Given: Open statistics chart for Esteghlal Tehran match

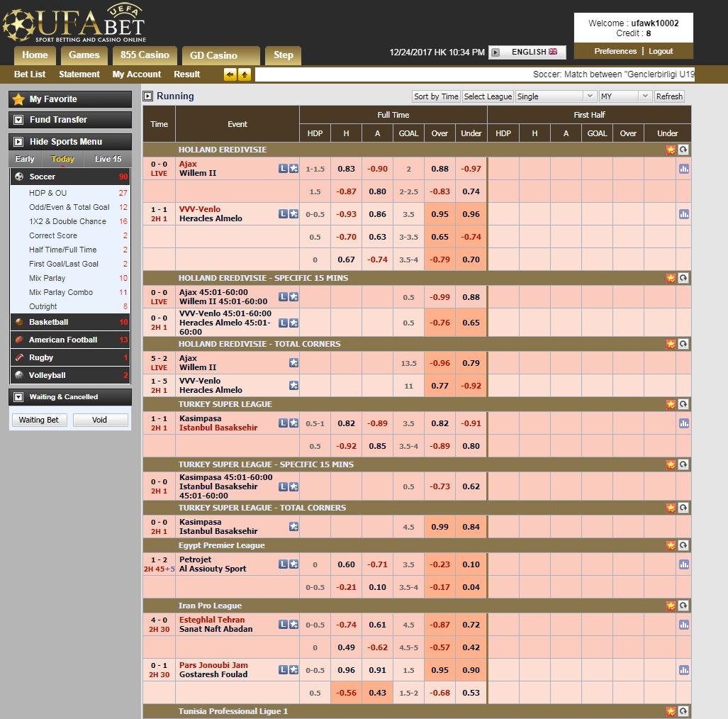Looking at the screenshot, I should pos(684,625).
